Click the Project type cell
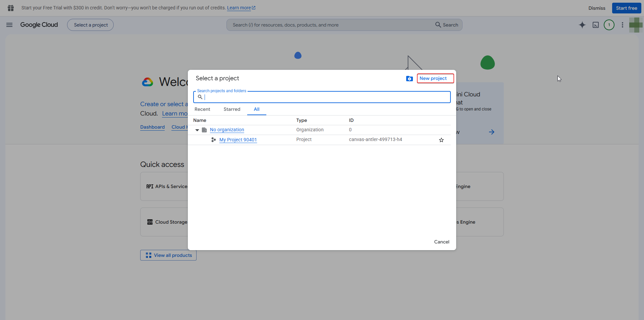 coord(304,140)
